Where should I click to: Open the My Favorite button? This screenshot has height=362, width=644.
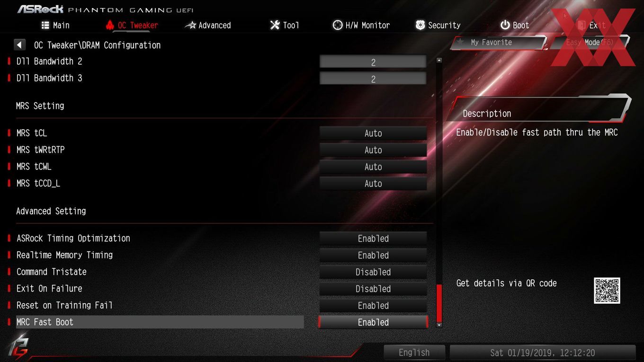(498, 43)
